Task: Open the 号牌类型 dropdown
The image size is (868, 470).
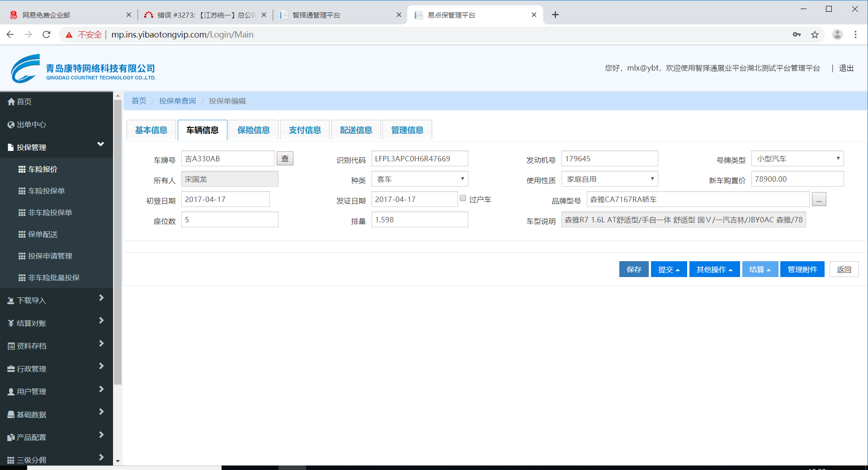Action: pos(797,159)
